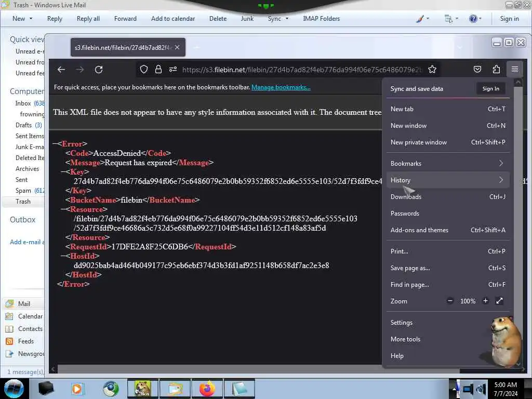Screen dimensions: 532x399
Task: Expand the History submenu
Action: 448,180
